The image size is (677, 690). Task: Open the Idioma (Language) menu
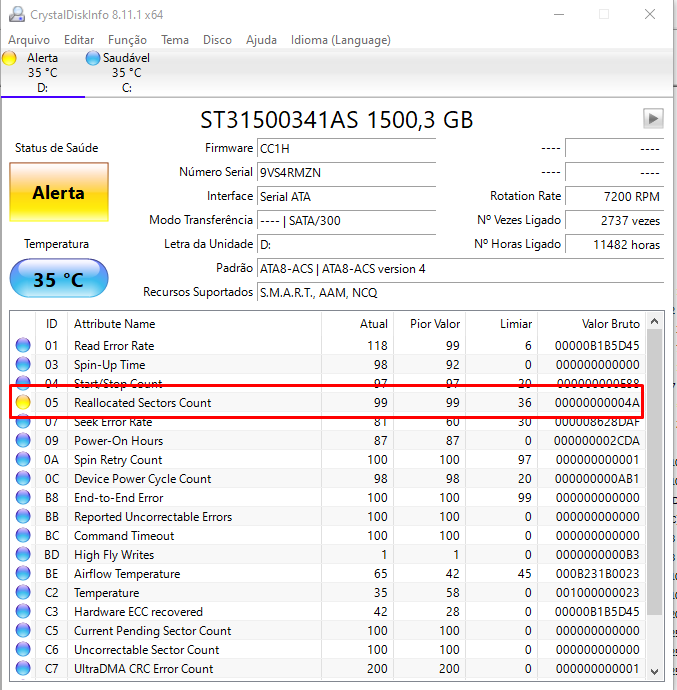point(341,40)
